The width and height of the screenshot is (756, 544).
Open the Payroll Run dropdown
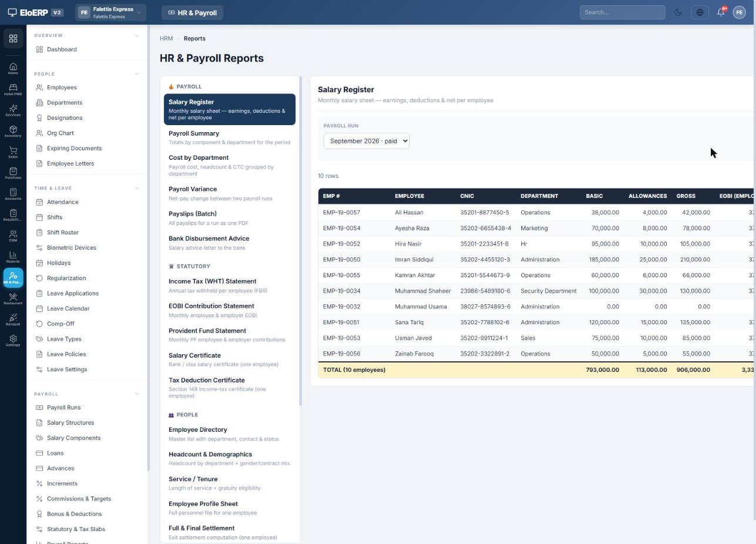tap(366, 141)
